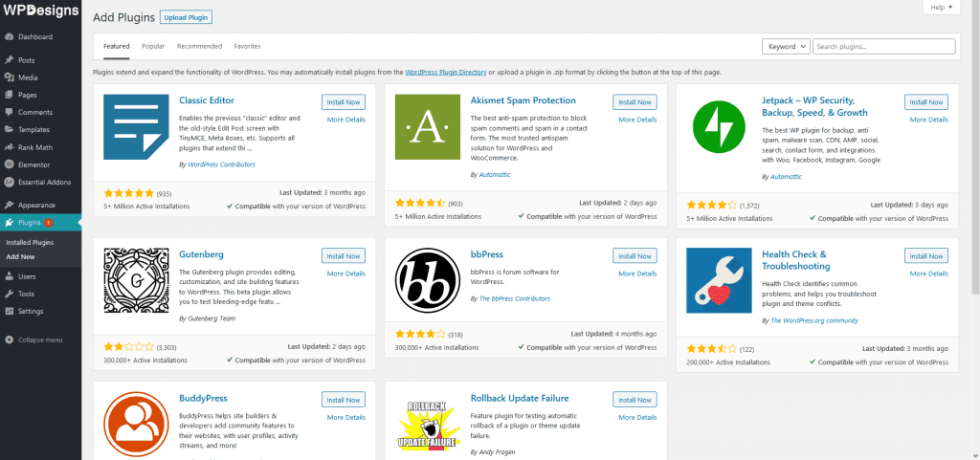The width and height of the screenshot is (980, 460).
Task: Click the Jetpack green lightning icon
Action: pos(719,127)
